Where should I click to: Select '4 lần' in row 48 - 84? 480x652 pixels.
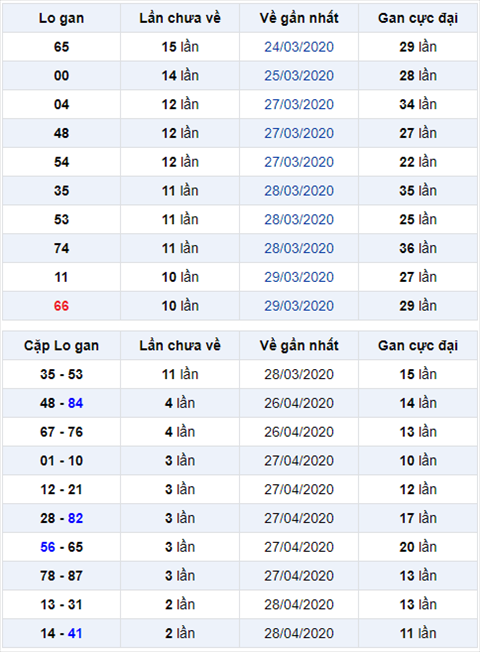click(180, 403)
